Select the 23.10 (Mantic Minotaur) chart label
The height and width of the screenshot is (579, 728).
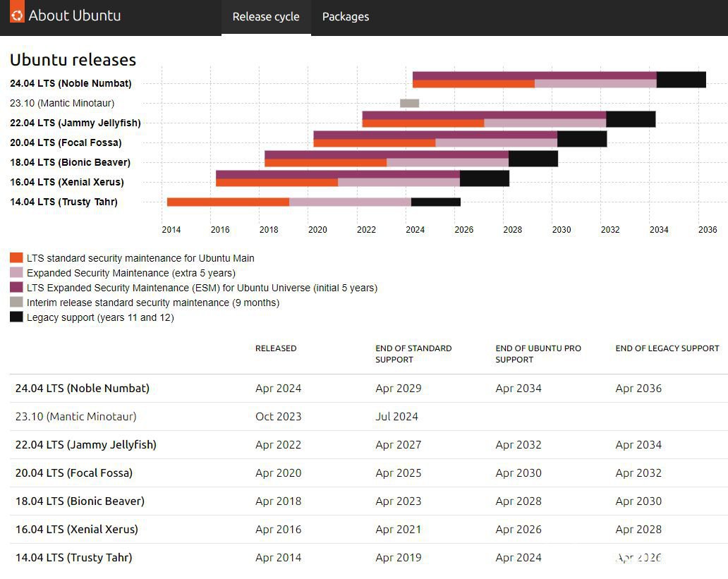tap(62, 103)
